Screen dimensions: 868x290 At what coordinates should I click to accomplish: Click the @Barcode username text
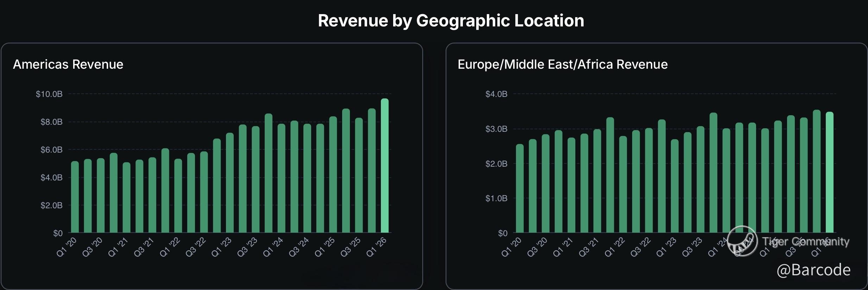click(x=813, y=270)
